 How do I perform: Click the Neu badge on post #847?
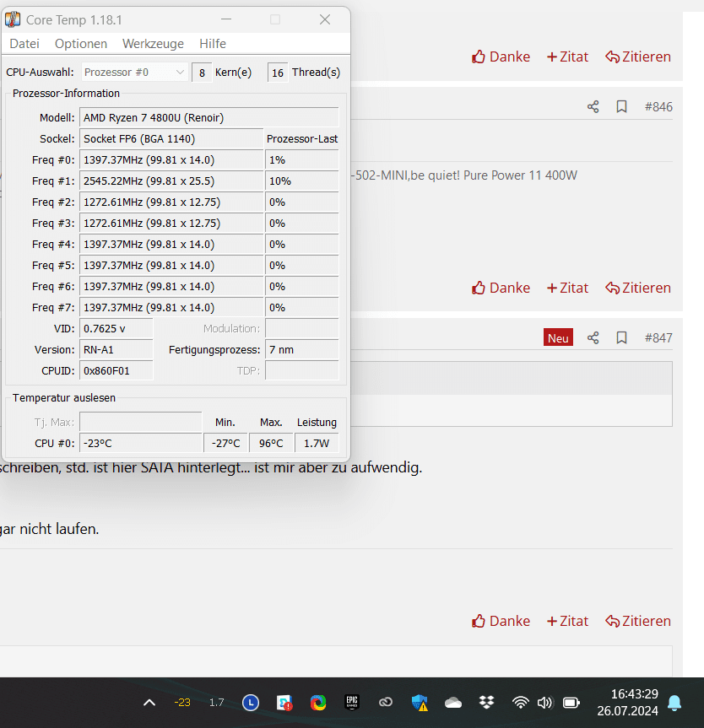tap(558, 337)
